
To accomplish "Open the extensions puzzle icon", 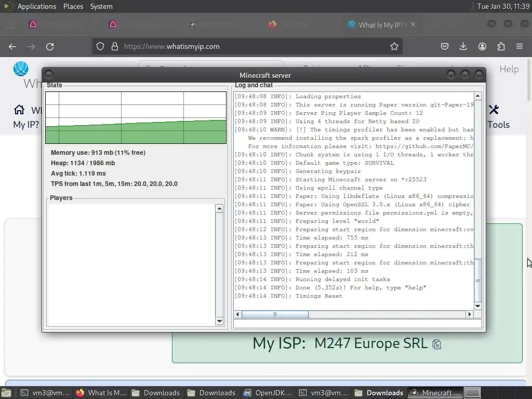I will 501,46.
